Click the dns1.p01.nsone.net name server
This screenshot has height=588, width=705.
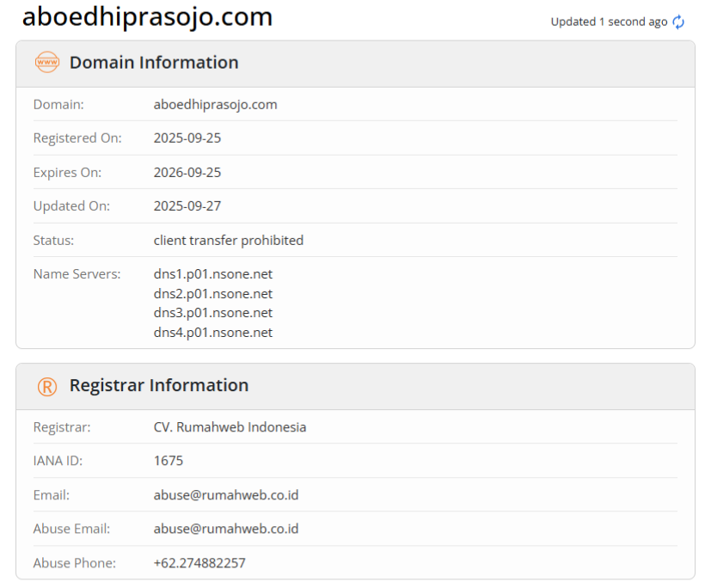click(x=212, y=273)
